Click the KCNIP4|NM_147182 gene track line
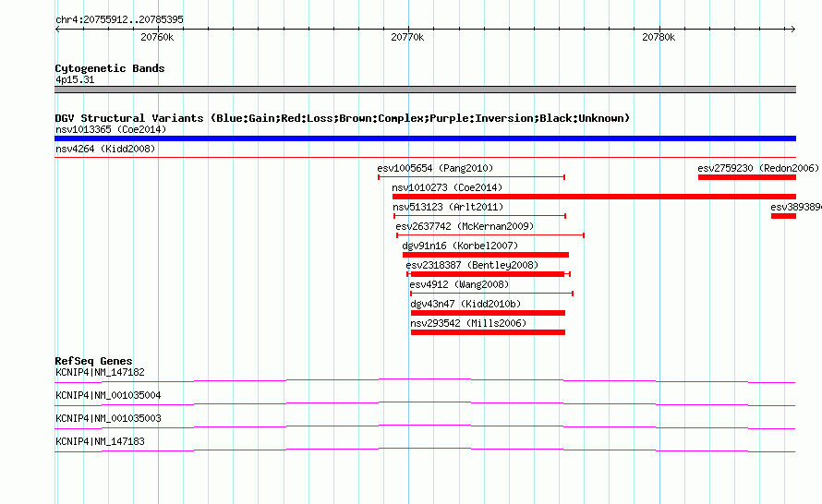 pyautogui.click(x=425, y=381)
